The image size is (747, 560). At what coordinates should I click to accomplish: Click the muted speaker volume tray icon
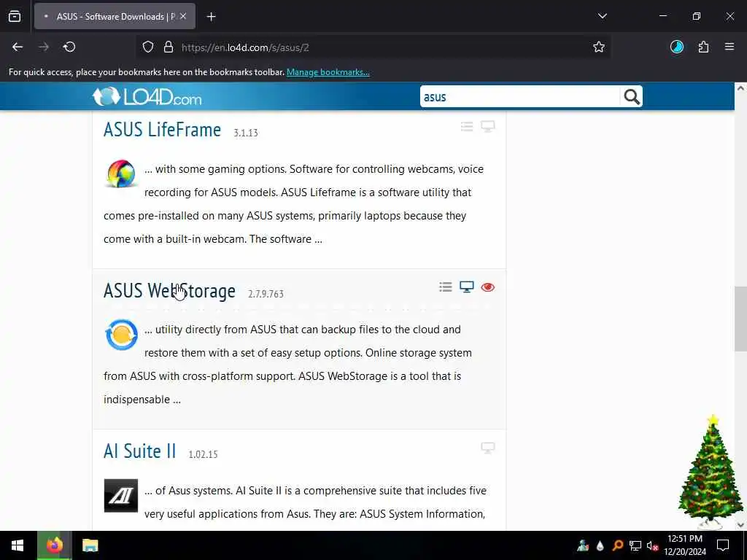652,545
